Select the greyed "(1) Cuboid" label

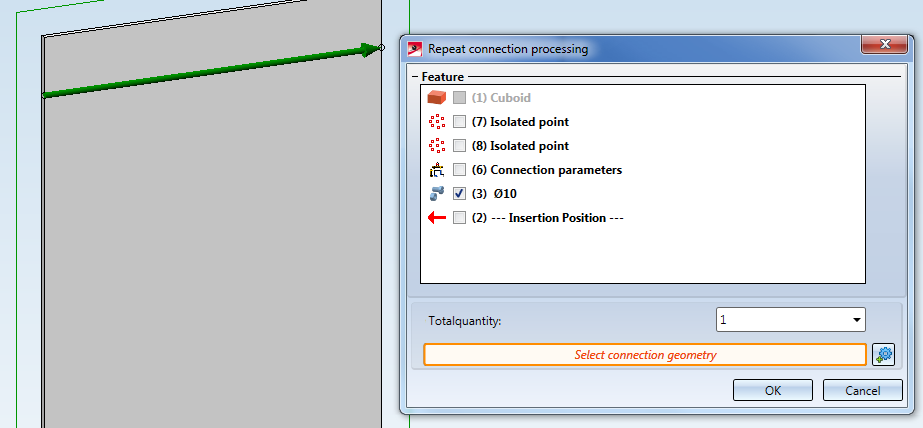(x=501, y=98)
